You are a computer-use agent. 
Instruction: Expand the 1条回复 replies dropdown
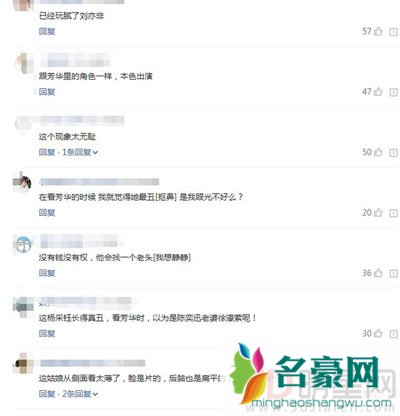pos(80,152)
